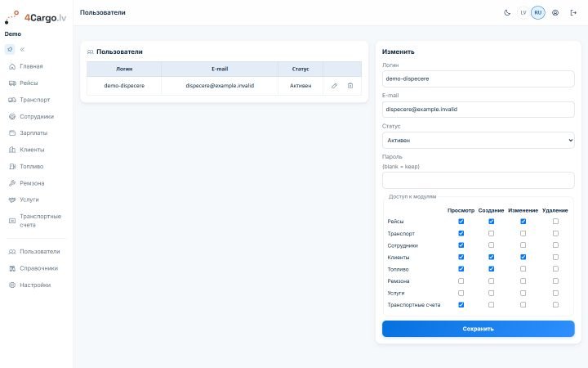Click the Пароль input field
The height and width of the screenshot is (368, 588).
[478, 180]
